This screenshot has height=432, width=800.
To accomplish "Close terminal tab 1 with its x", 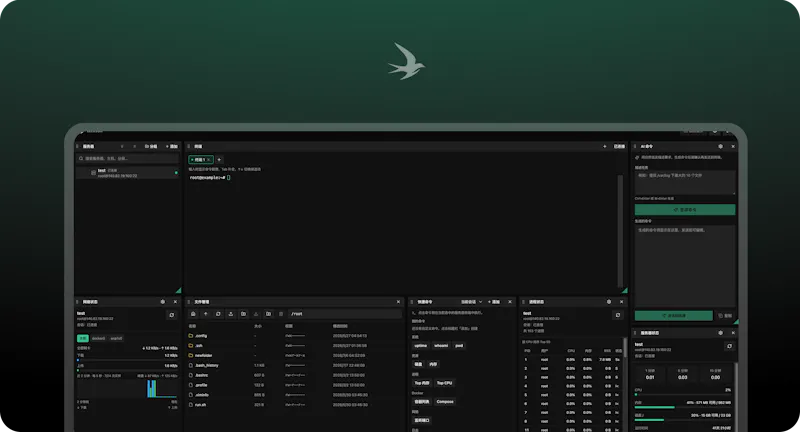I will [x=209, y=160].
